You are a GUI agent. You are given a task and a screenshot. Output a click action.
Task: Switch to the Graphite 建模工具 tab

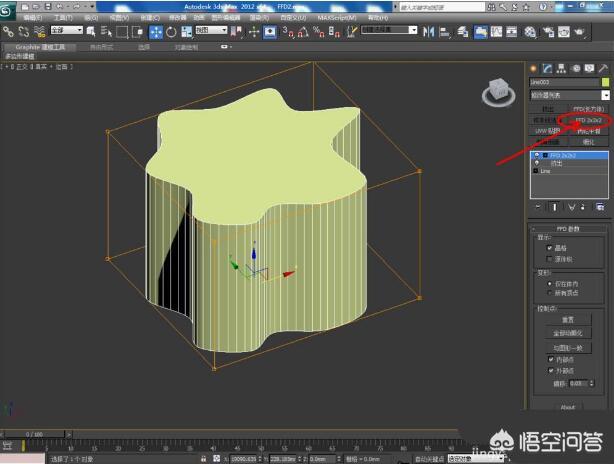pyautogui.click(x=40, y=47)
